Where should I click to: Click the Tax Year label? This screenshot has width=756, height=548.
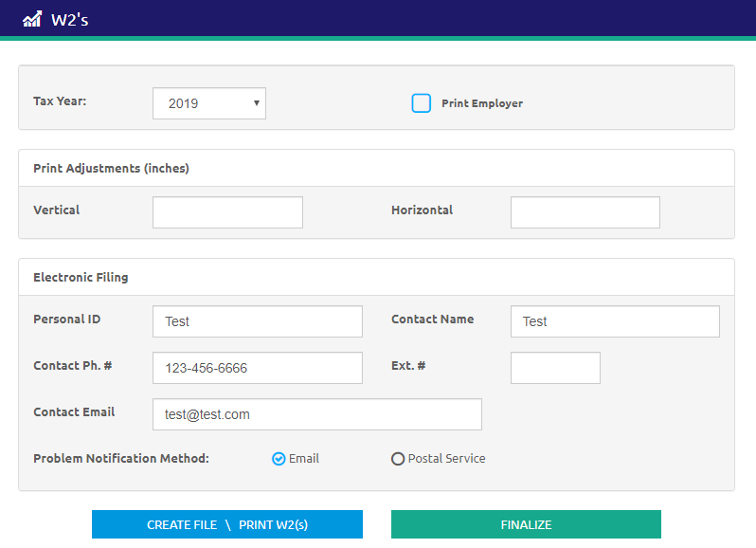[x=60, y=101]
